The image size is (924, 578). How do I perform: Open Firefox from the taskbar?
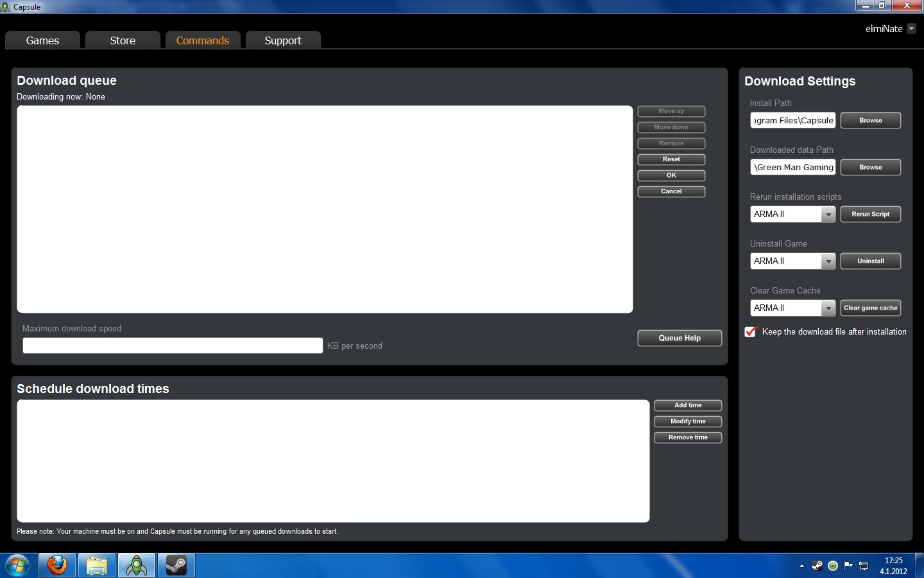click(57, 565)
